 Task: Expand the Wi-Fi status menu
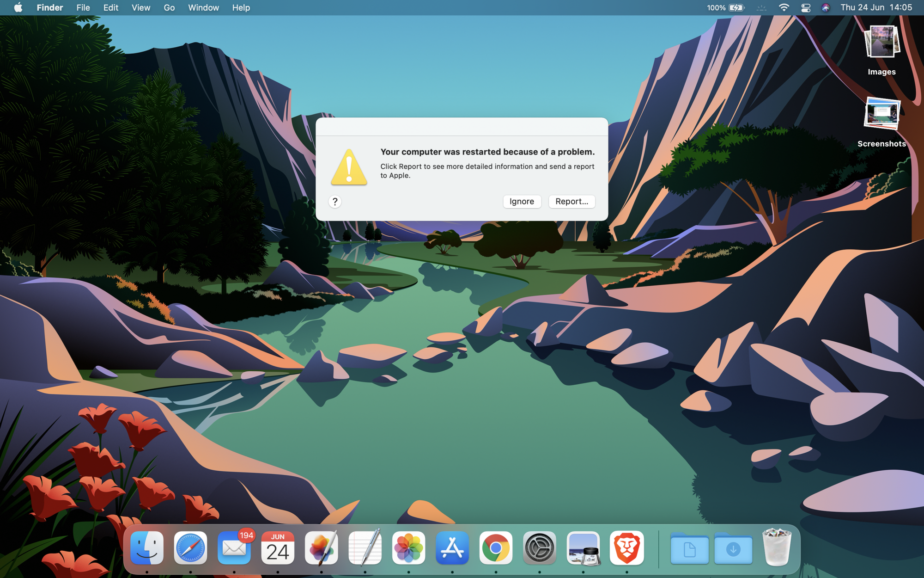[x=784, y=7]
